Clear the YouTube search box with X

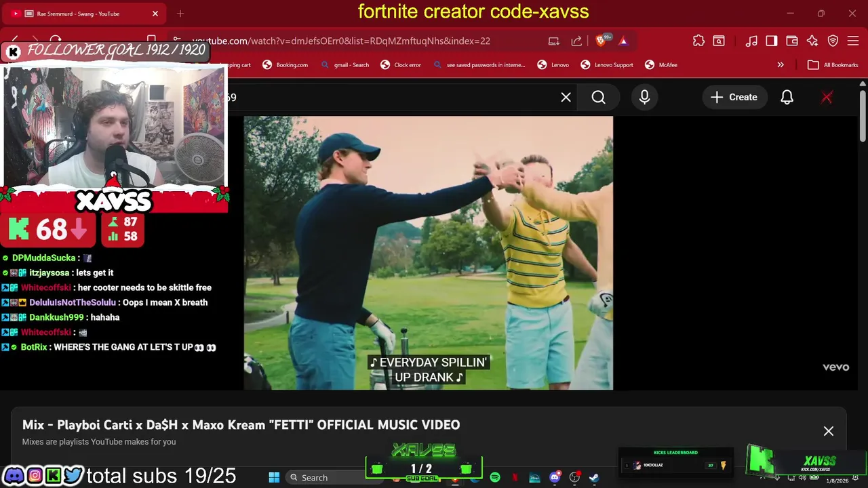click(566, 97)
